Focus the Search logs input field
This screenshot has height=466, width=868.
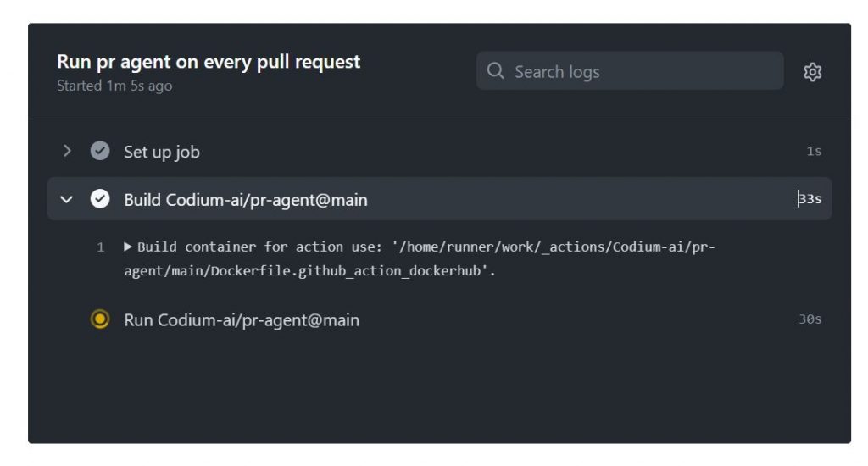point(630,71)
